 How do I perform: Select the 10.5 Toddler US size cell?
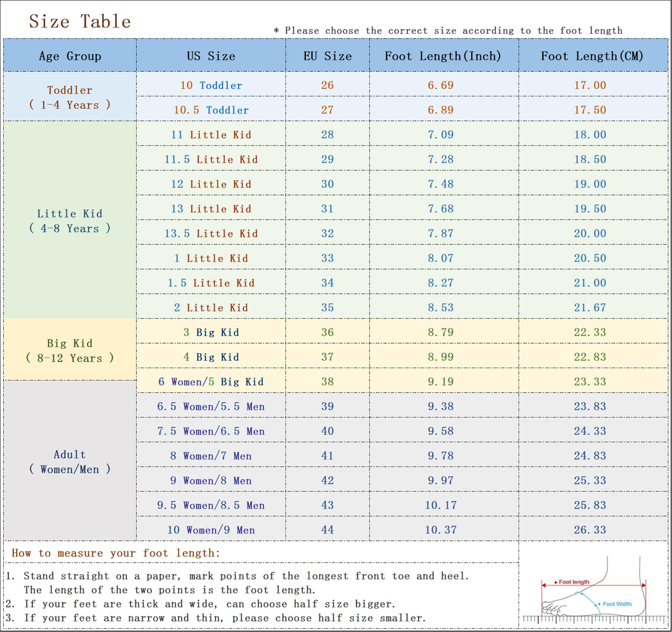point(211,110)
